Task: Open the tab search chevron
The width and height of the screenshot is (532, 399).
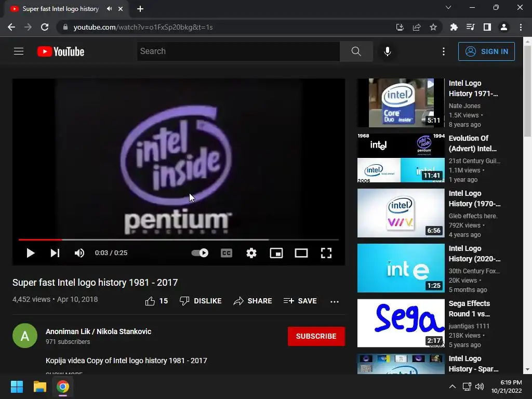Action: [448, 7]
